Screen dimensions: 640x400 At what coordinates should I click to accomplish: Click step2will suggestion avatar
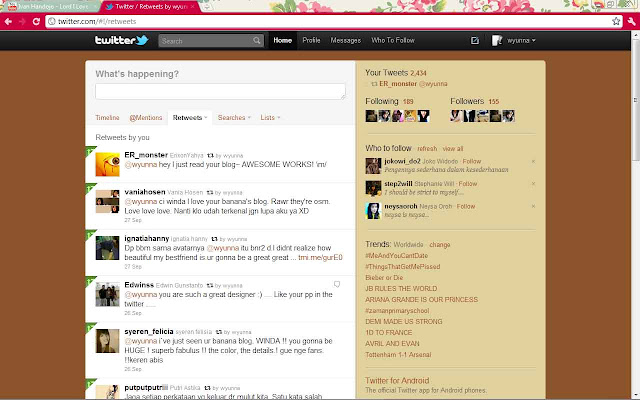coord(373,189)
